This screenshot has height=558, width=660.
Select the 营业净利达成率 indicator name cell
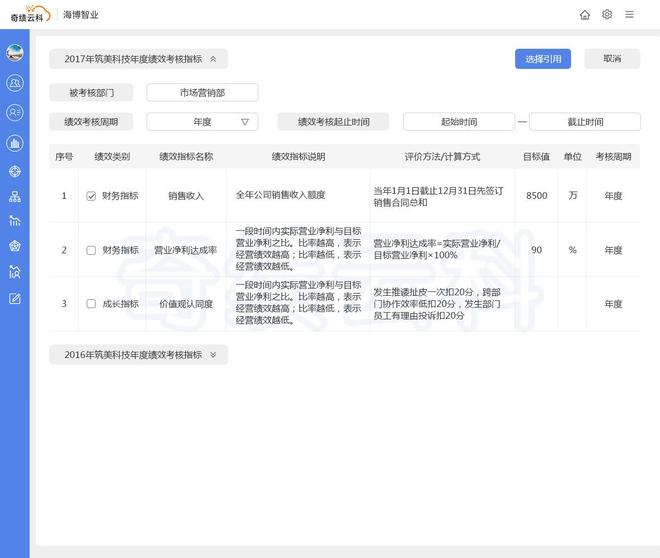click(186, 250)
